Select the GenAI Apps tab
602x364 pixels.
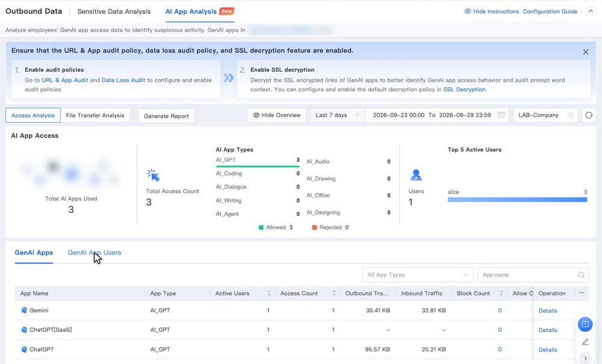pos(34,253)
